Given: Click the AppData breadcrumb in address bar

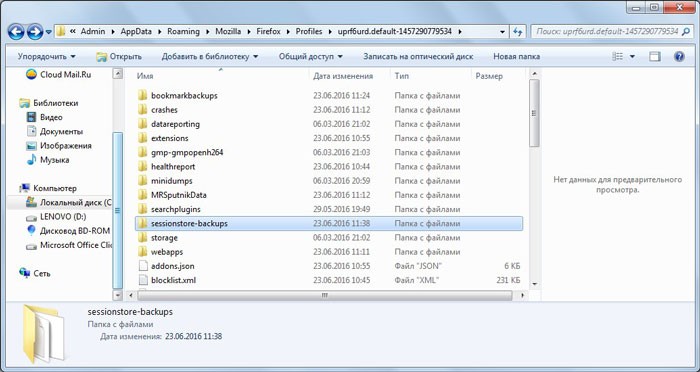Looking at the screenshot, I should click(x=136, y=32).
